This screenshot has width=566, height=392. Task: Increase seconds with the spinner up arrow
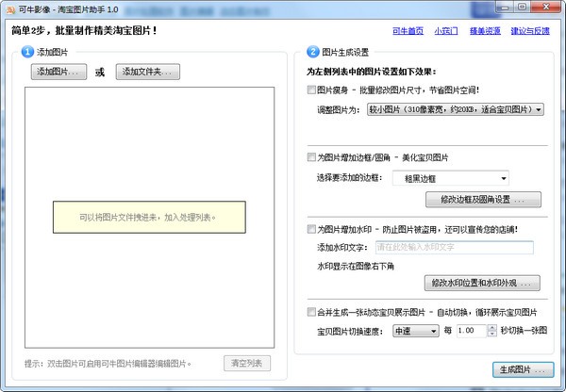[492, 327]
